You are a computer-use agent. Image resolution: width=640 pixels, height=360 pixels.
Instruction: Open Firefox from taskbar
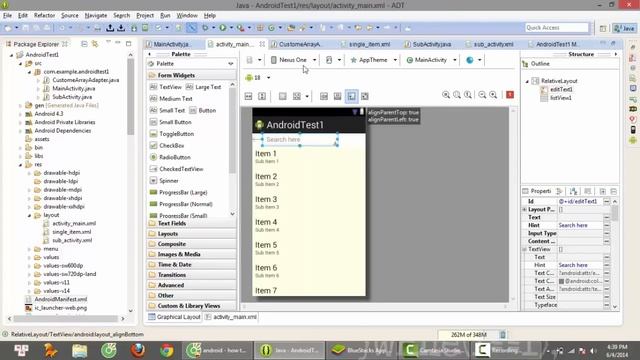(138, 350)
